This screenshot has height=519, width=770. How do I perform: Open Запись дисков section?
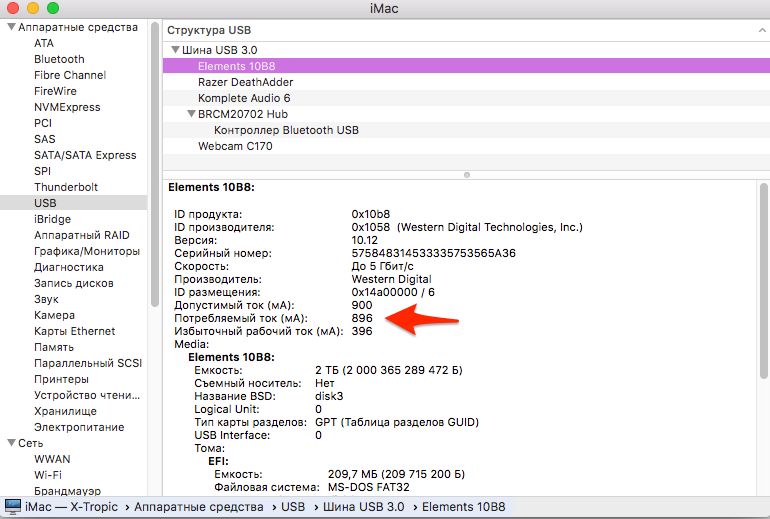pos(74,283)
